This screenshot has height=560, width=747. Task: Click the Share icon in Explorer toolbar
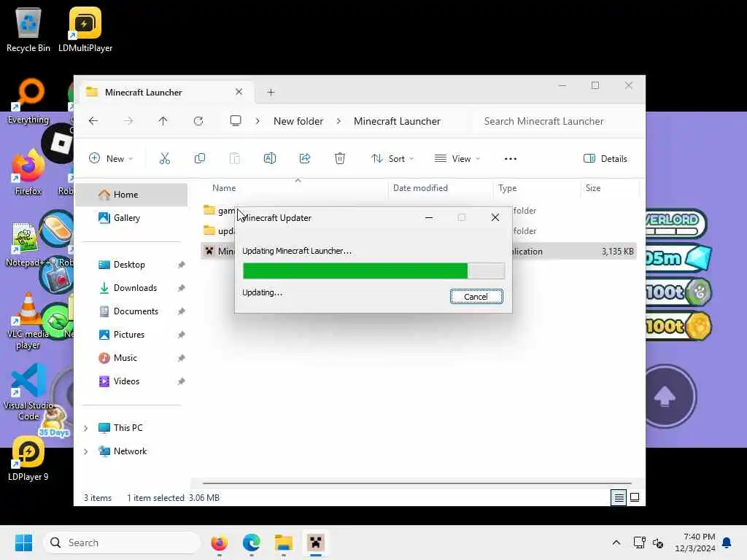[305, 158]
